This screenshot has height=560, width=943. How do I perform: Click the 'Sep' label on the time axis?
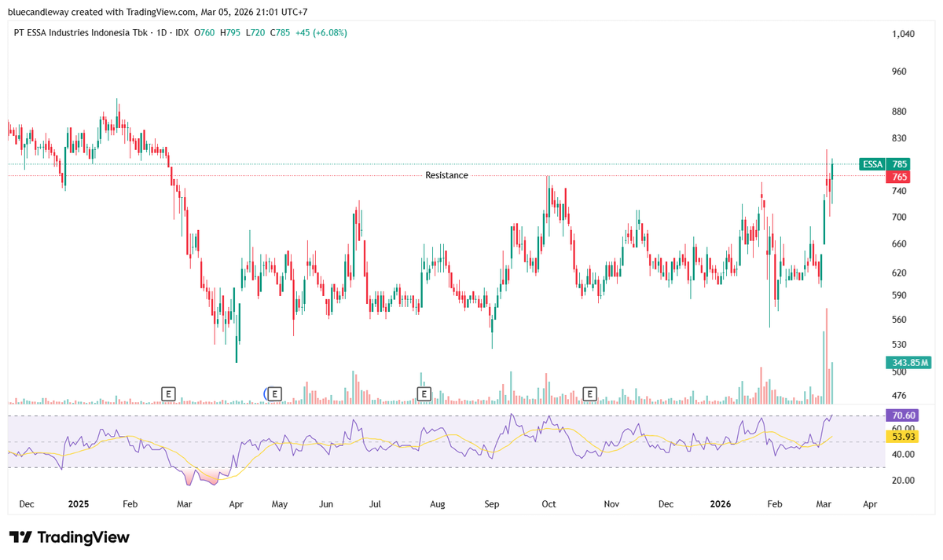point(492,503)
